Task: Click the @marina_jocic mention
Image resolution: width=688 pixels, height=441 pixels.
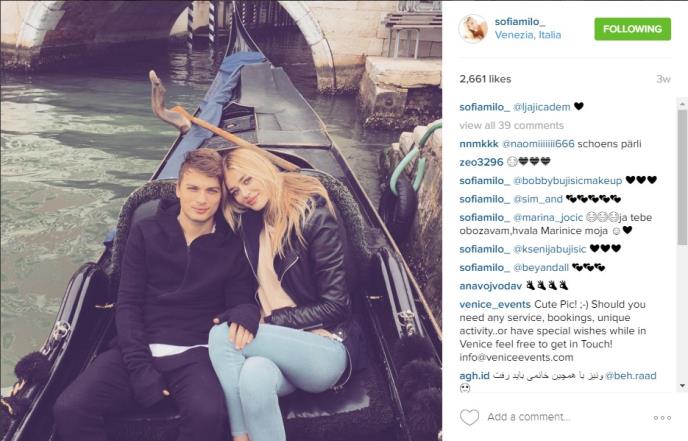Action: point(548,217)
